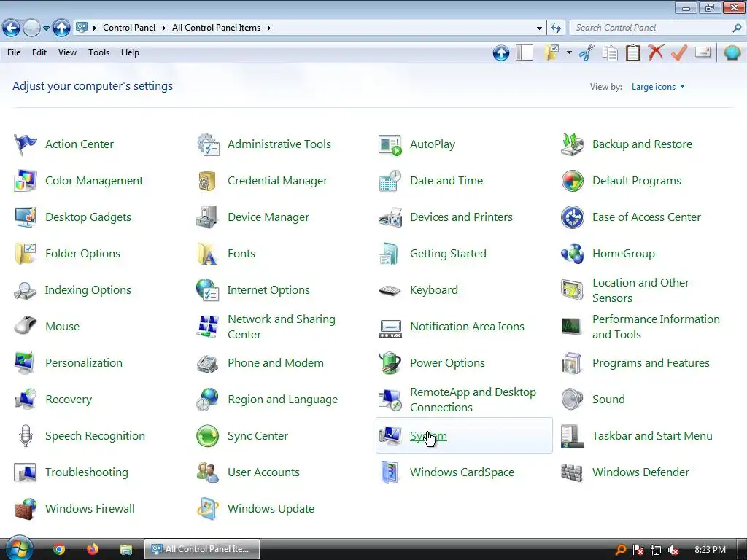Click the Paste clipboard toolbar icon
This screenshot has width=747, height=560.
(632, 52)
